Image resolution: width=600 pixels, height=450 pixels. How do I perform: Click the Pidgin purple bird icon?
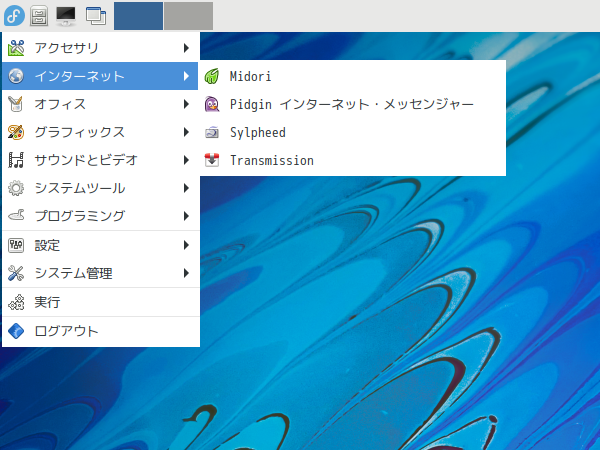212,104
